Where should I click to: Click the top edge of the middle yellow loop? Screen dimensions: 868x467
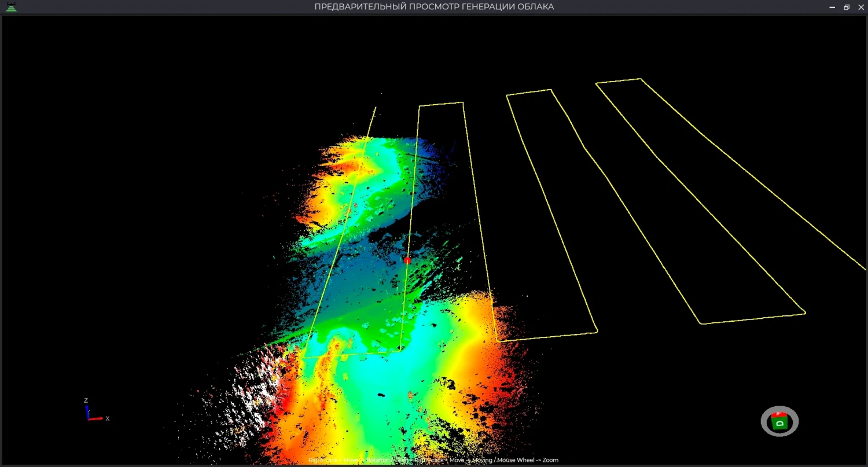click(x=528, y=93)
